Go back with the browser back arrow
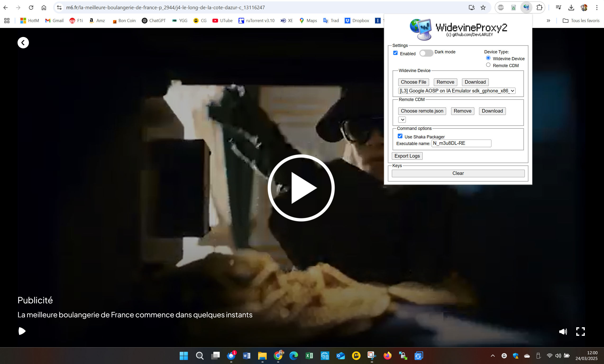The height and width of the screenshot is (364, 604). point(5,8)
